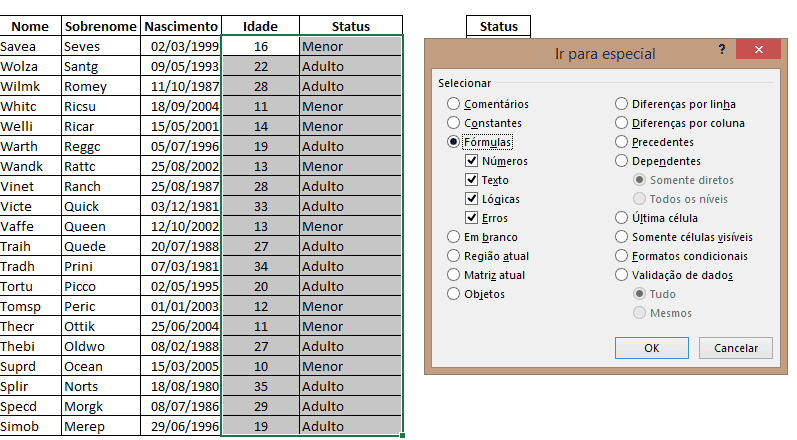797x440 pixels.
Task: Choose the Validação de dados option
Action: pos(622,275)
